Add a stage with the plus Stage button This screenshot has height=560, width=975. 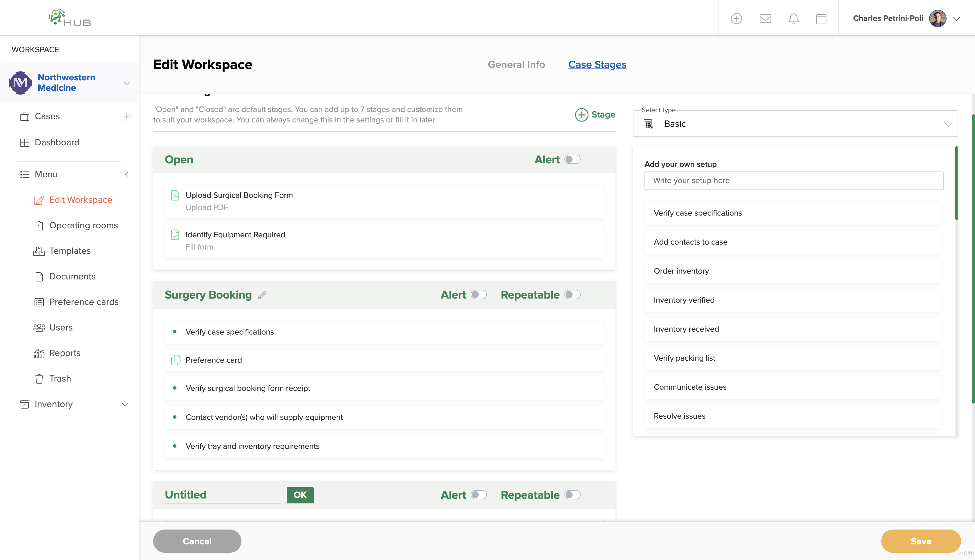(x=595, y=115)
